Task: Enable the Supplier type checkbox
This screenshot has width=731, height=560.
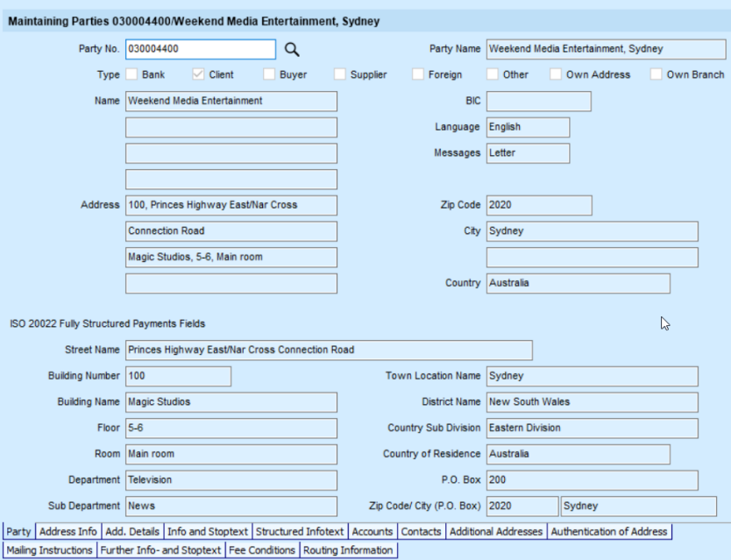Action: [x=340, y=74]
